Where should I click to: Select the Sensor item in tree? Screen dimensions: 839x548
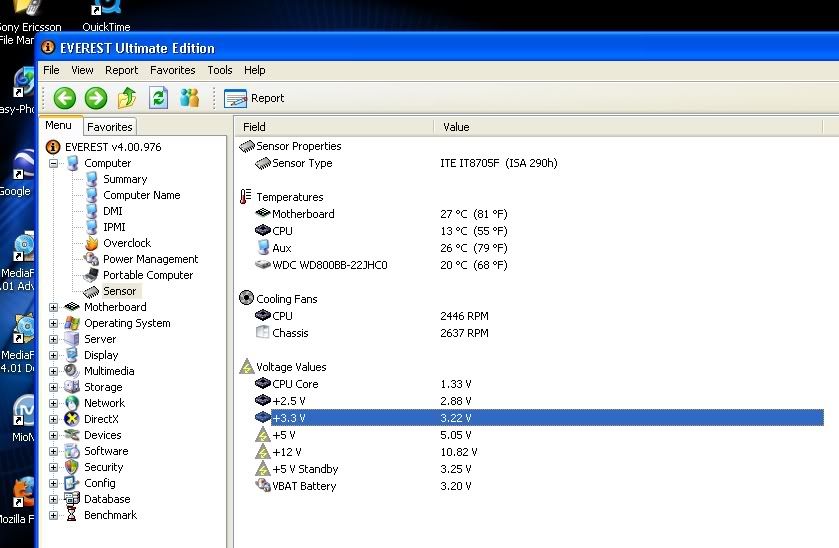click(119, 291)
